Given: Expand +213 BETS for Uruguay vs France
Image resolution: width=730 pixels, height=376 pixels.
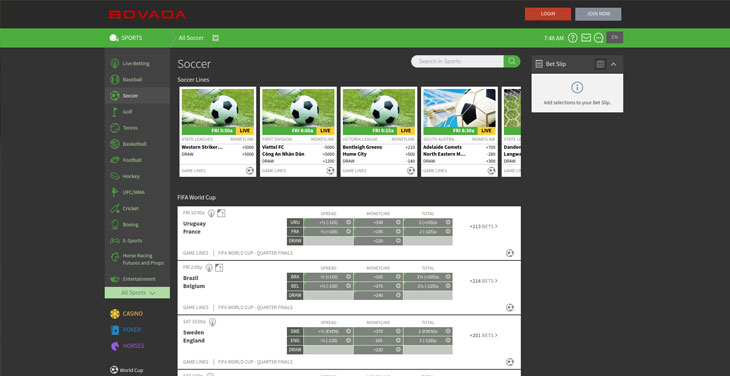Looking at the screenshot, I should click(x=483, y=227).
